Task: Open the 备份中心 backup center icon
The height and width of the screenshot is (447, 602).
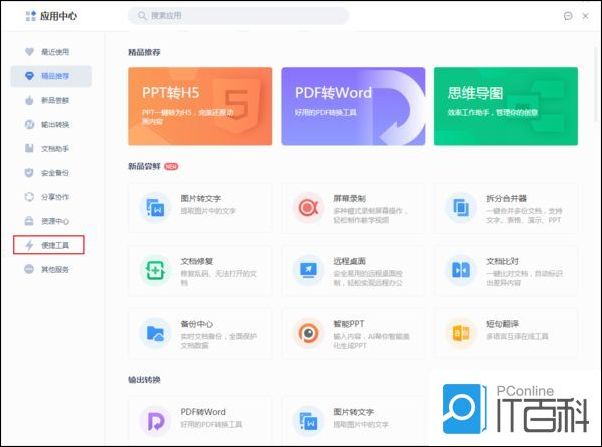Action: click(155, 333)
